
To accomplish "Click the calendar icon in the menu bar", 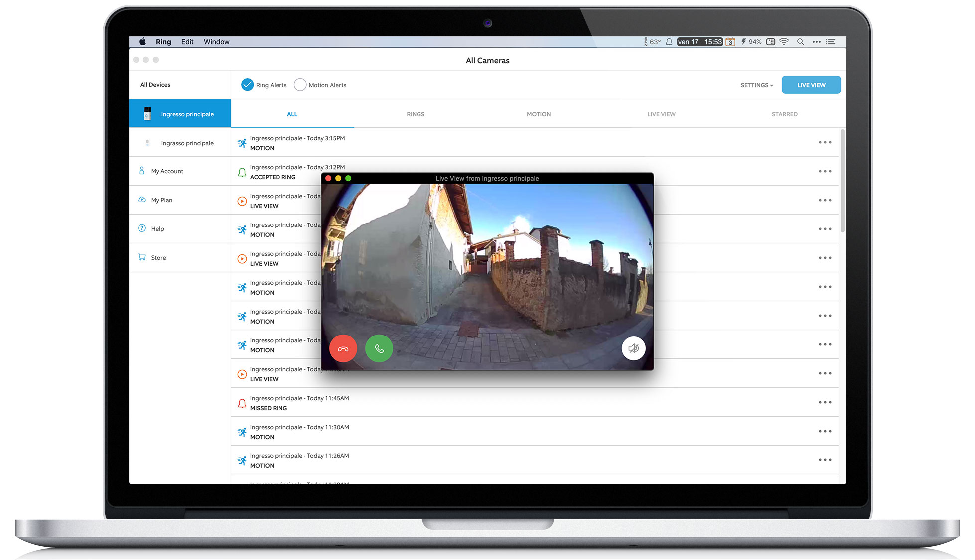I will (730, 42).
